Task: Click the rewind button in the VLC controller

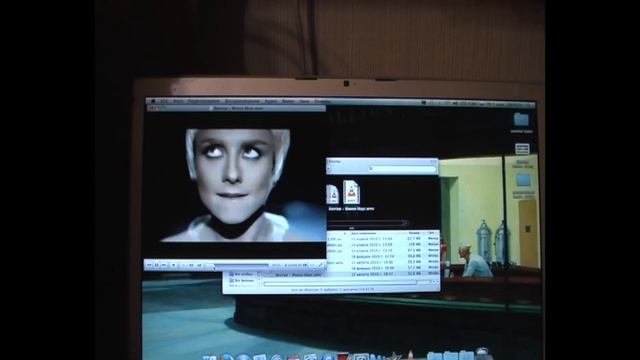Action: point(149,265)
